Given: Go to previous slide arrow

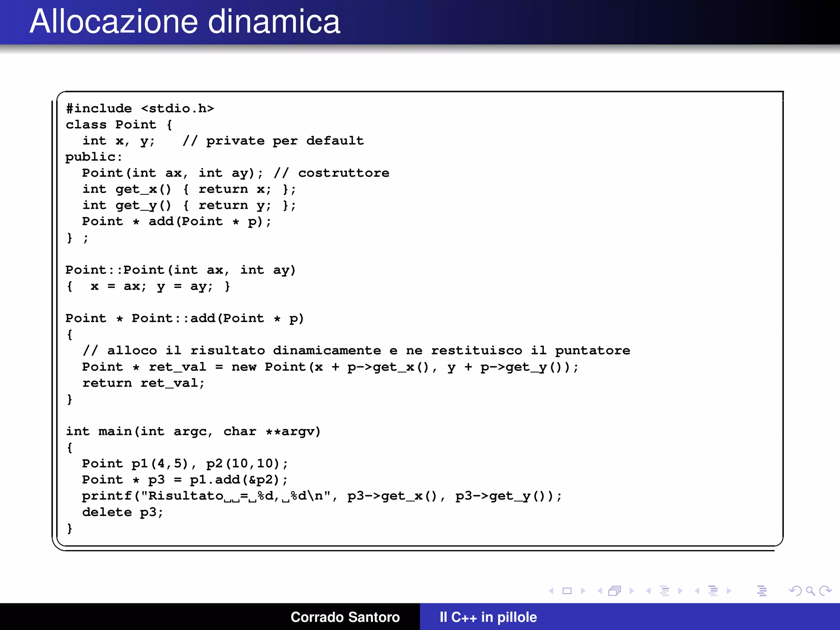Looking at the screenshot, I should click(551, 591).
